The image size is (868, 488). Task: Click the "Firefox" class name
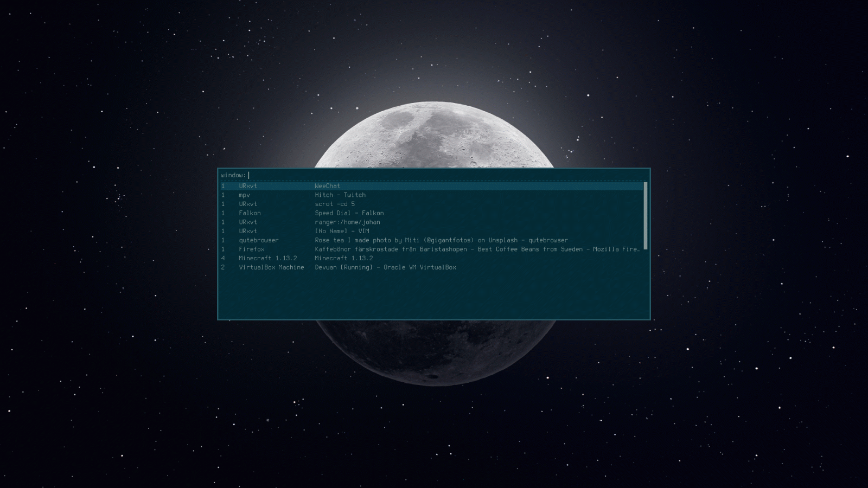(252, 249)
